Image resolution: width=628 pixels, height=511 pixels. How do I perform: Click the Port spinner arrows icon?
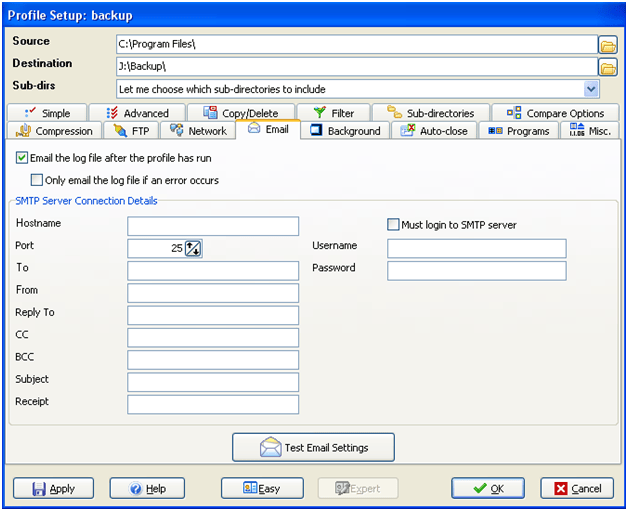(x=193, y=248)
